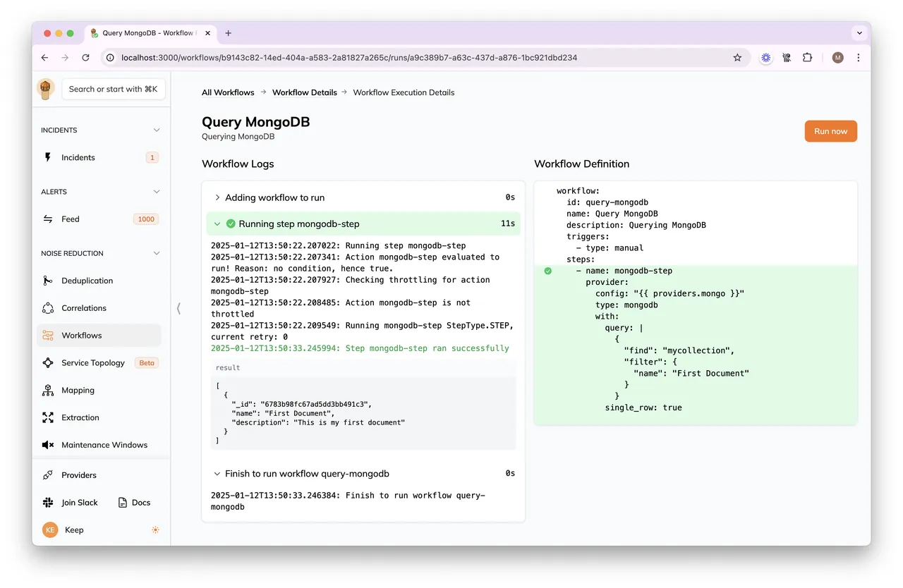Screen dimensions: 903x588
Task: Click the "Step mongodb-step ran successfully" log line
Action: click(x=360, y=348)
